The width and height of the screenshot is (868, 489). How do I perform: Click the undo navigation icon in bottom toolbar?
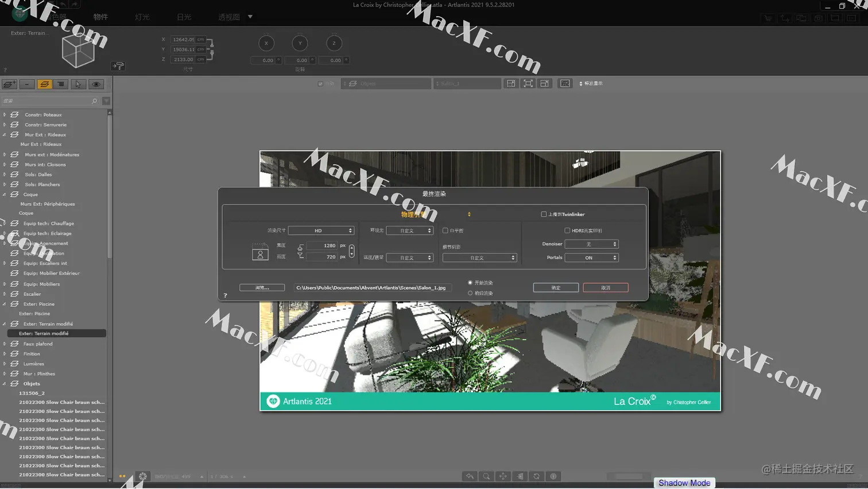(470, 476)
